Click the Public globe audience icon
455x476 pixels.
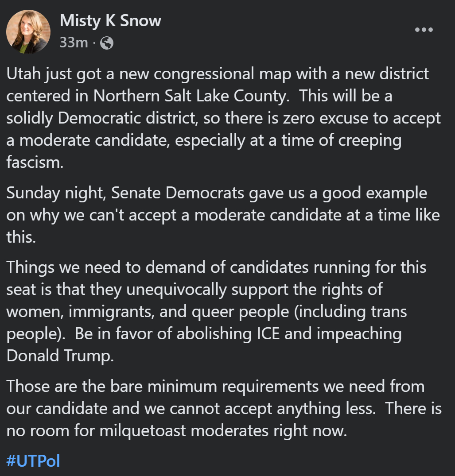click(x=107, y=43)
